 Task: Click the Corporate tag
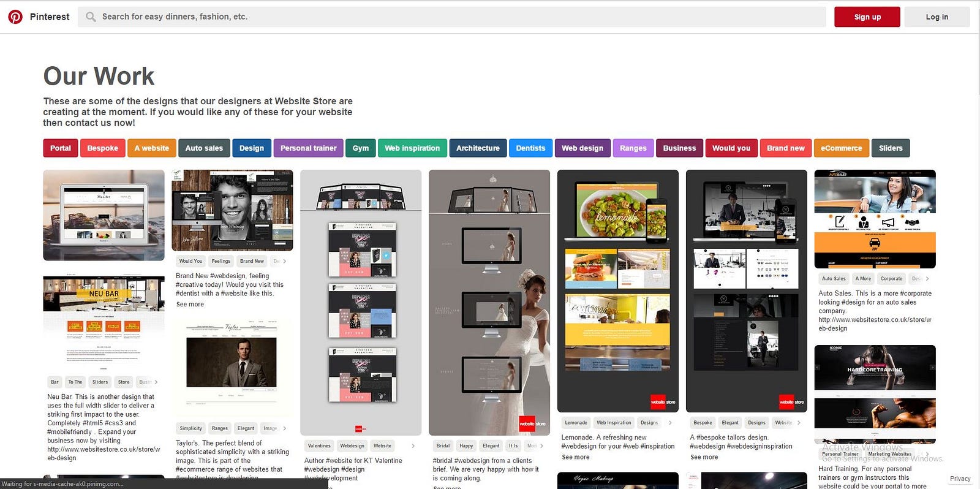[x=891, y=278]
